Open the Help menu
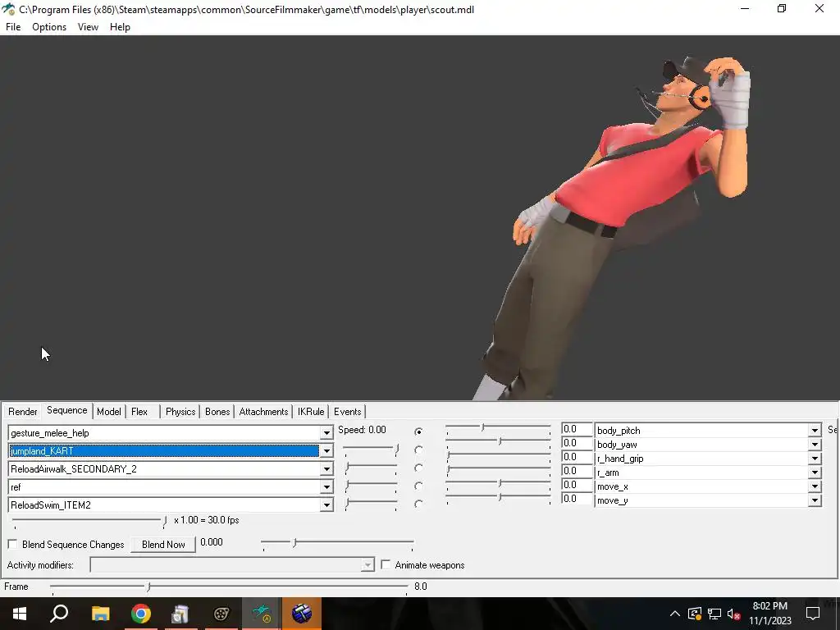This screenshot has width=840, height=630. [120, 27]
